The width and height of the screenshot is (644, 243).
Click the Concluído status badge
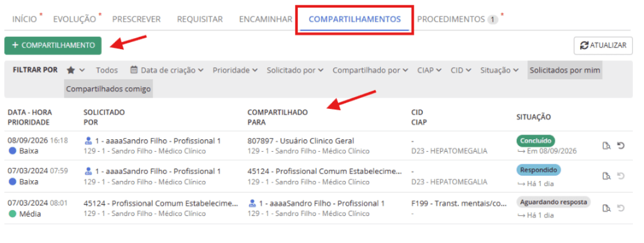[x=536, y=141]
